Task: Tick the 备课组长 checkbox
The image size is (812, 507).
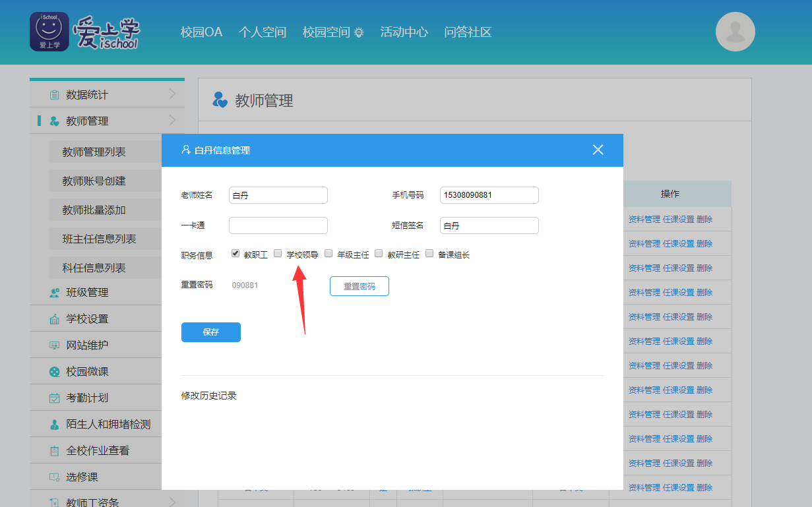Action: pyautogui.click(x=429, y=253)
